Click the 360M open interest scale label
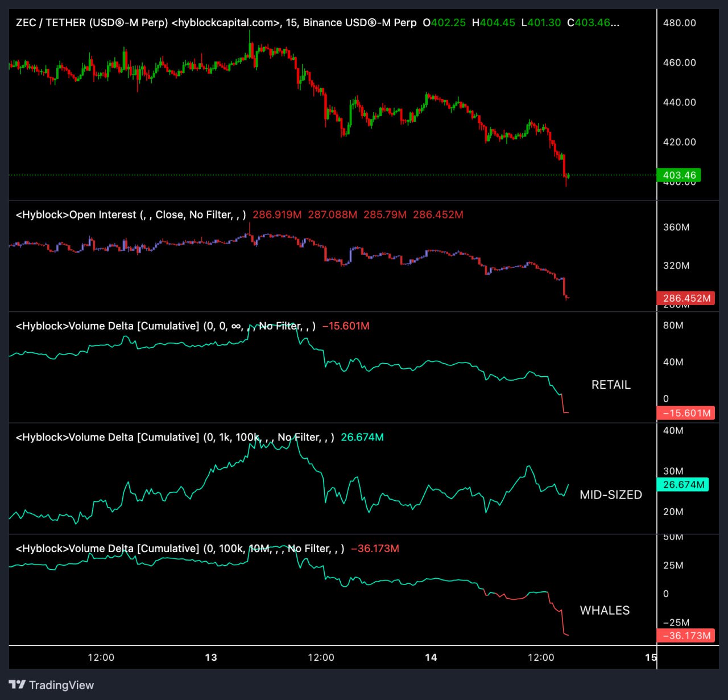 pyautogui.click(x=676, y=227)
